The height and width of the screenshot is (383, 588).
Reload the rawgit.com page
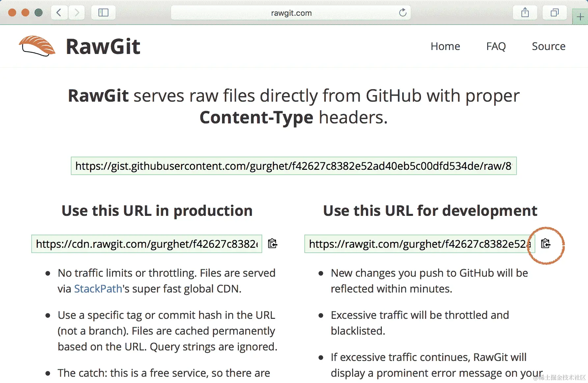pyautogui.click(x=403, y=13)
